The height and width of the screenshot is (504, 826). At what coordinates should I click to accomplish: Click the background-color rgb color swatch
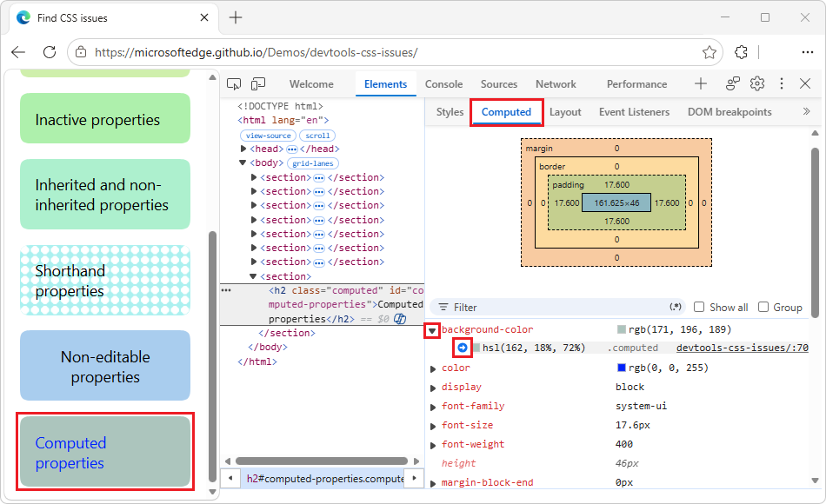click(x=621, y=329)
